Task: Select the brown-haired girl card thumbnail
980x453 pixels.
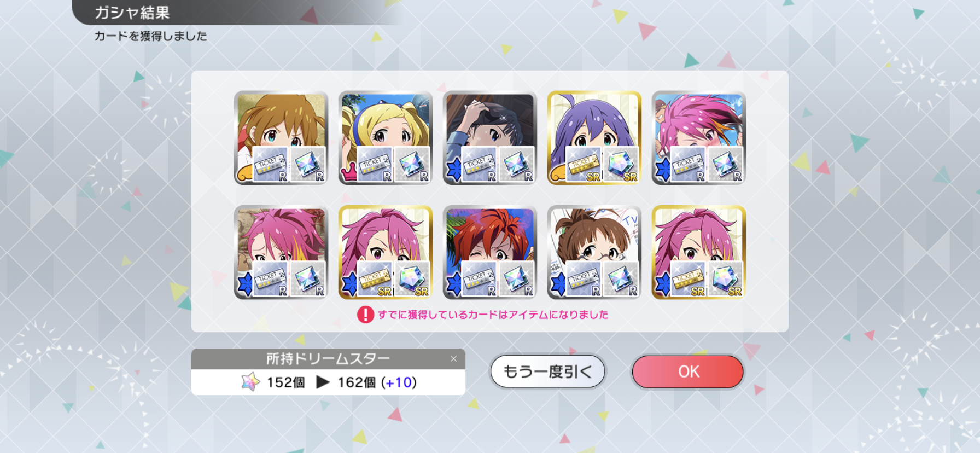Action: tap(281, 138)
